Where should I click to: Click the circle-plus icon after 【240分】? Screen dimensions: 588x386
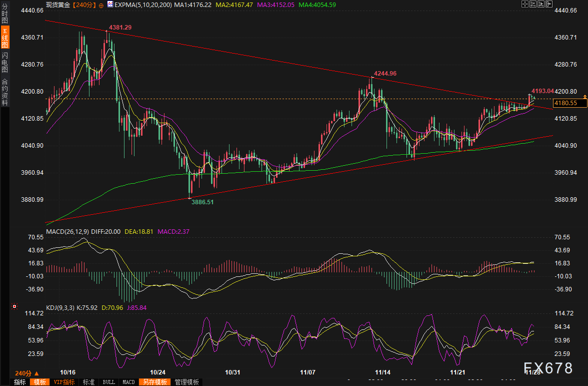coord(101,5)
